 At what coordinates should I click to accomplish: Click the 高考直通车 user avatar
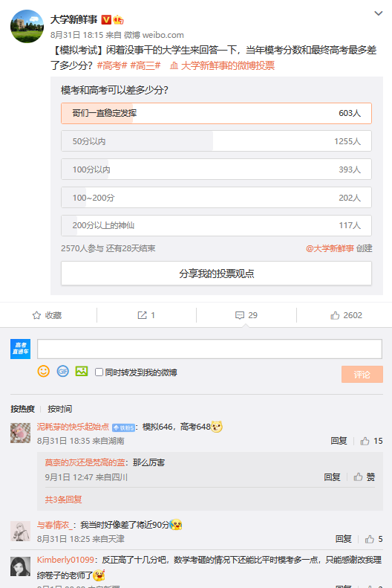tap(20, 349)
